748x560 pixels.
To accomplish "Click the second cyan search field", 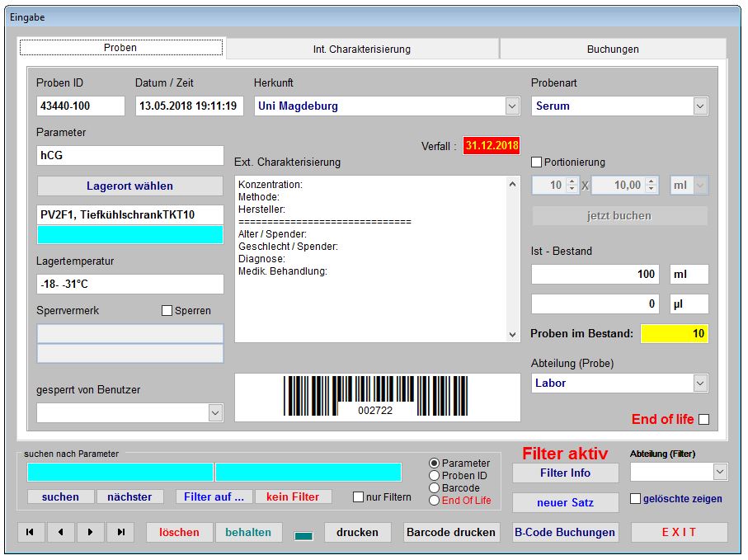I will (x=308, y=473).
